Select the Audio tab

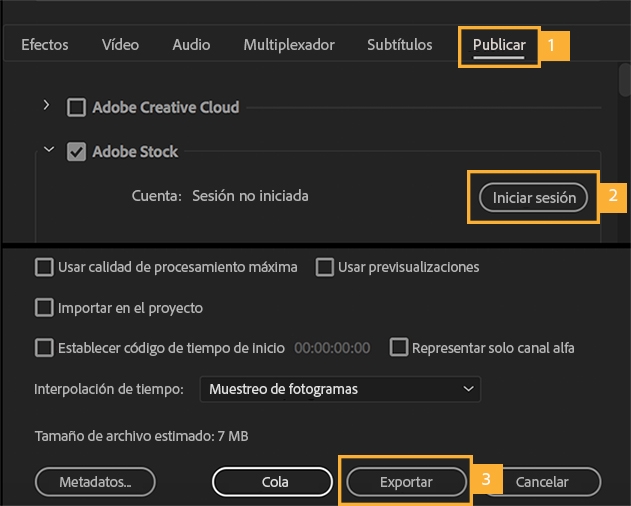pos(191,45)
